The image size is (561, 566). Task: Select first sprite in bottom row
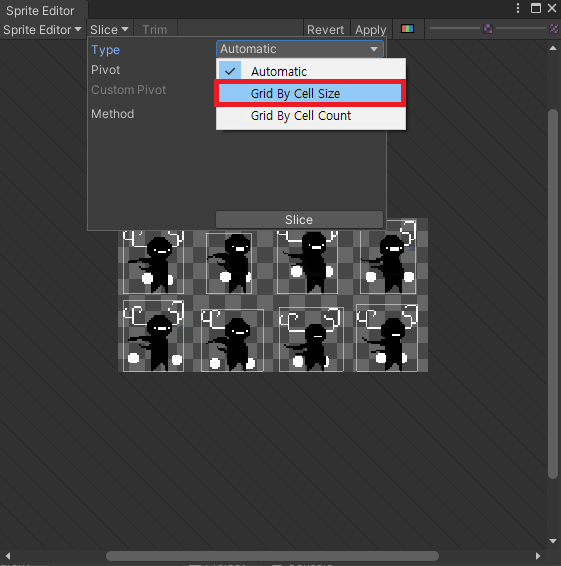153,336
